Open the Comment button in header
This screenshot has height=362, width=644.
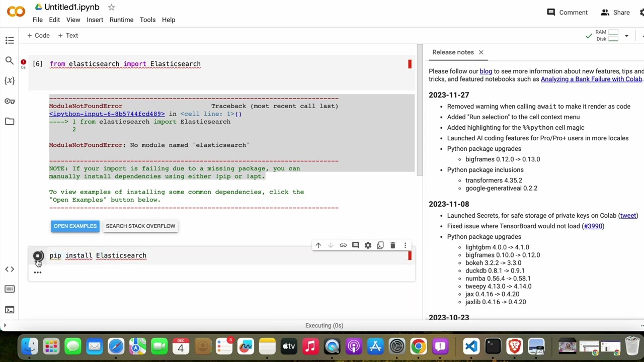click(567, 13)
